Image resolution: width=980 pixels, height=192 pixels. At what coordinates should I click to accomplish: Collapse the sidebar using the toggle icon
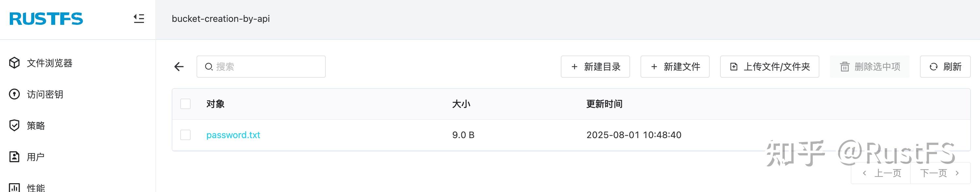coord(138,18)
